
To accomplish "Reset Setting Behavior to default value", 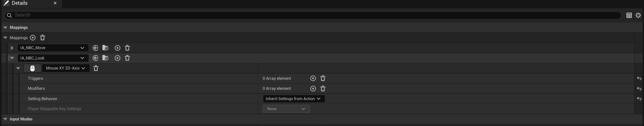I will click(639, 99).
